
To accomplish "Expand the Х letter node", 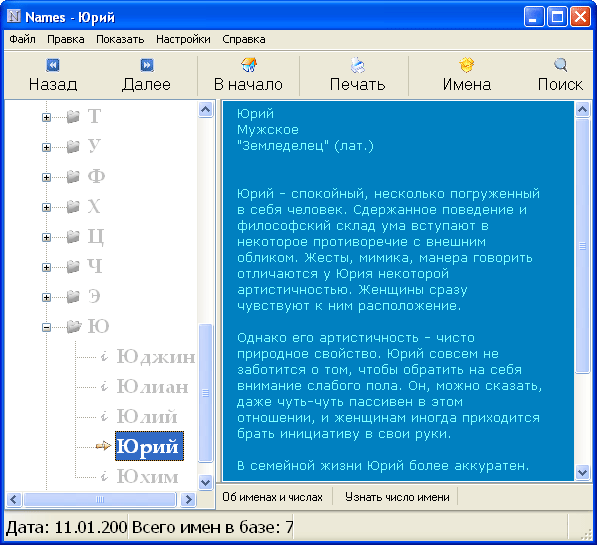I will point(46,208).
